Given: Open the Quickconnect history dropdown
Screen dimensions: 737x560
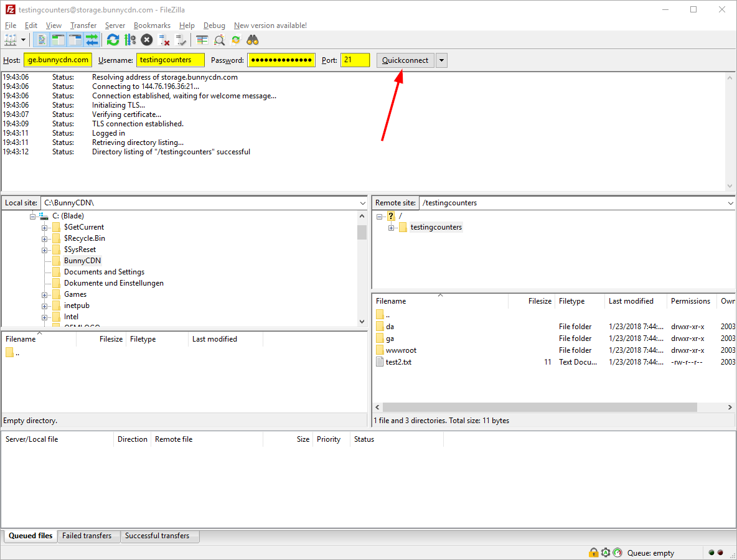Looking at the screenshot, I should (x=441, y=60).
